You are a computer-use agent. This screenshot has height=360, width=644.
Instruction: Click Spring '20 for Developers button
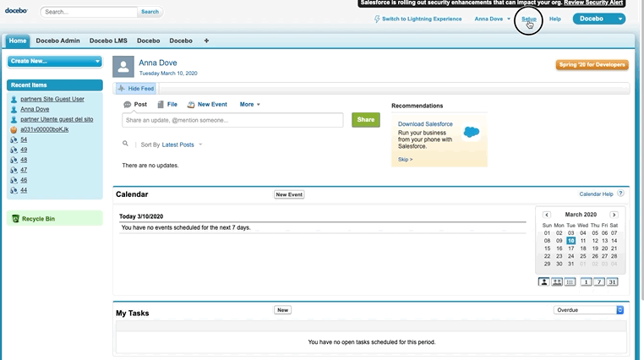pos(592,65)
